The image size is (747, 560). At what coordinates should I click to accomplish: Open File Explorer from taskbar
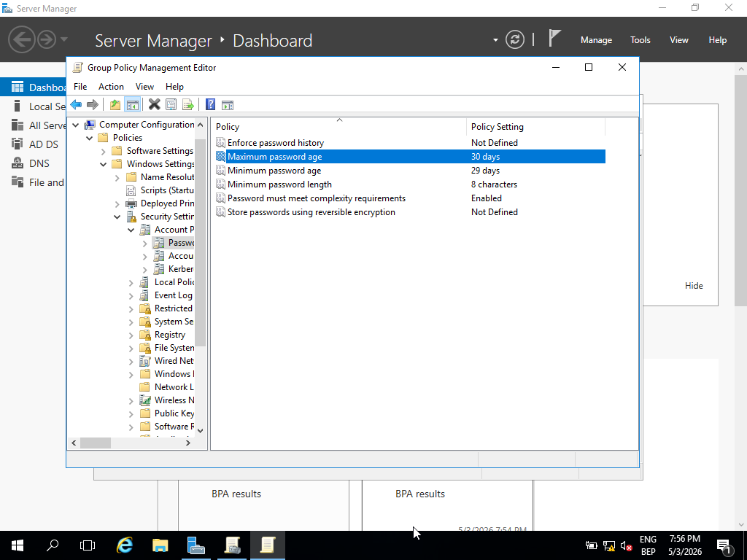click(160, 545)
